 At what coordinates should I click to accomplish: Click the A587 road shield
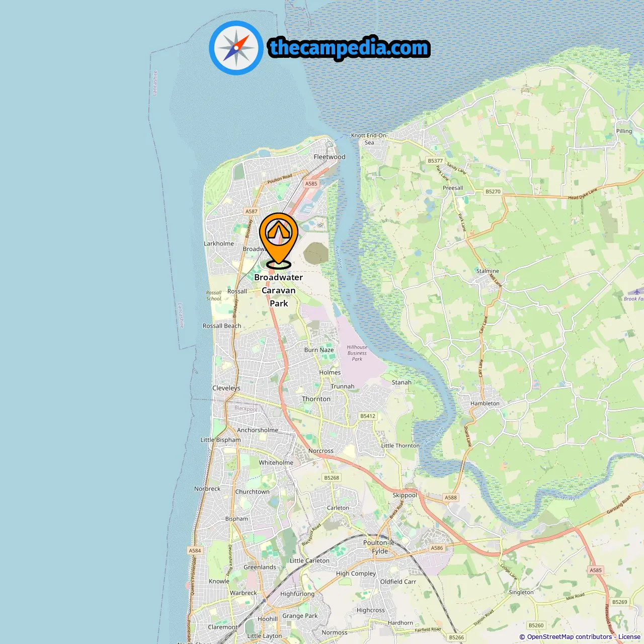(x=252, y=211)
